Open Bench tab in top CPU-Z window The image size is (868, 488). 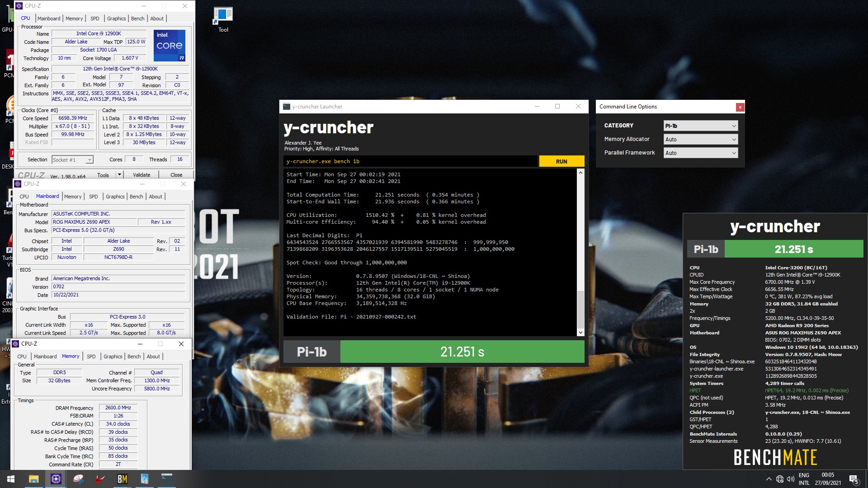click(x=138, y=19)
